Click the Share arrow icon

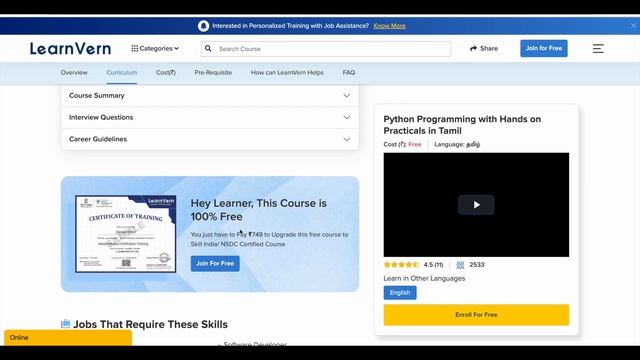coord(473,48)
